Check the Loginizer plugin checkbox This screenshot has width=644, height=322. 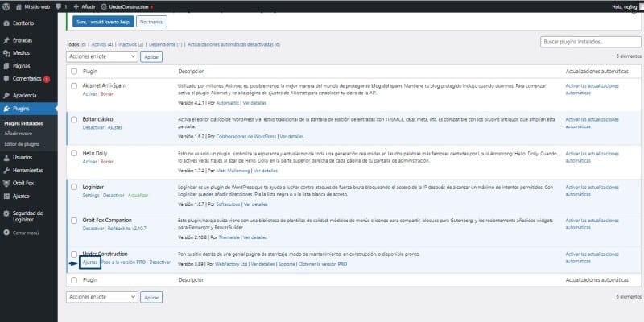click(74, 187)
